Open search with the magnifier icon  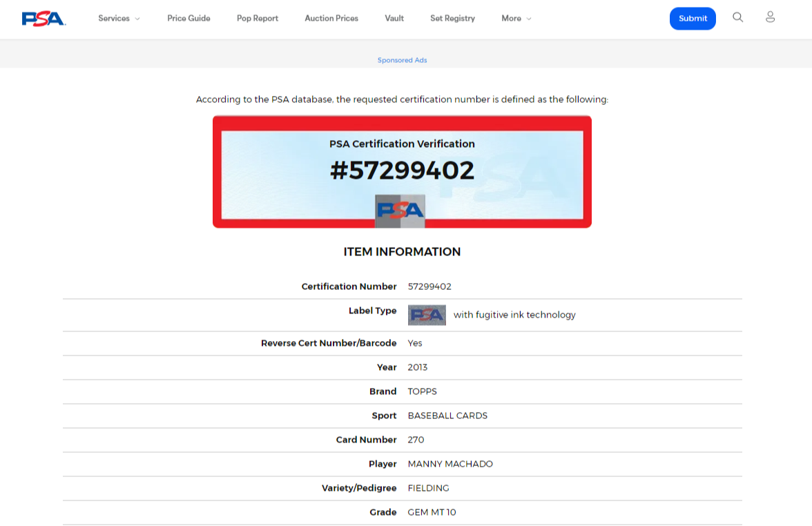point(737,17)
